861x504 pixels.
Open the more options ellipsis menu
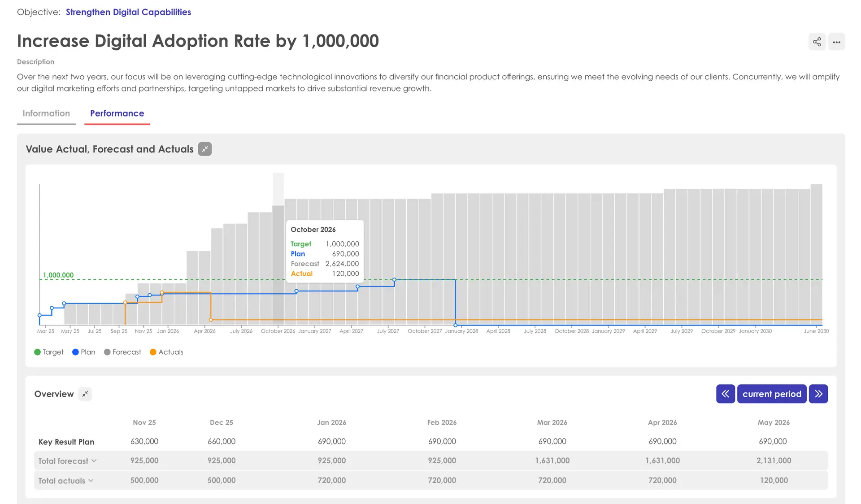coord(837,42)
